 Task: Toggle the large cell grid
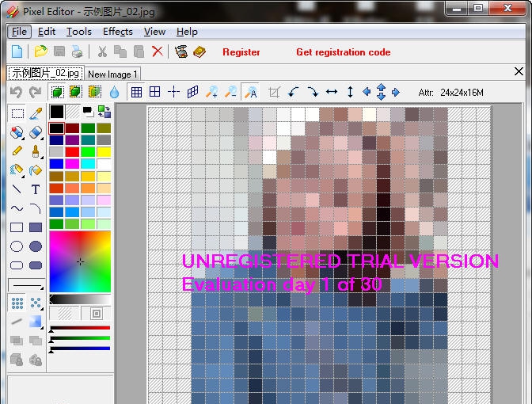[x=154, y=92]
